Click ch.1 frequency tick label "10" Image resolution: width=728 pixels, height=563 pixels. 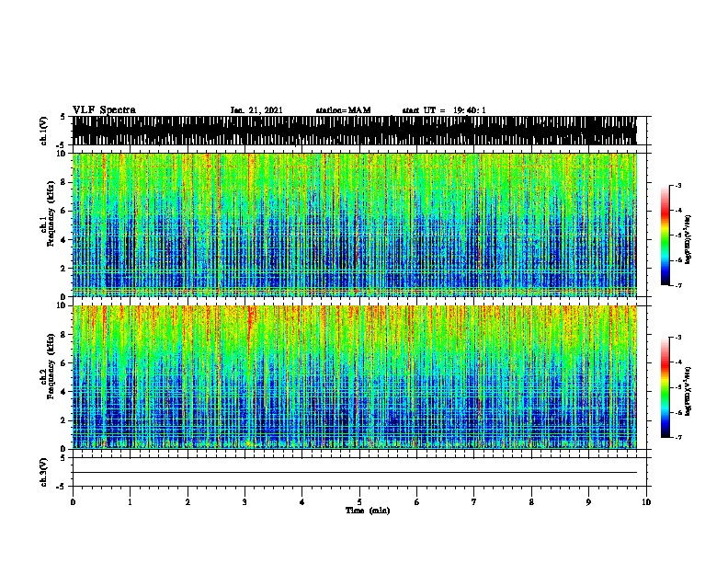pos(63,154)
